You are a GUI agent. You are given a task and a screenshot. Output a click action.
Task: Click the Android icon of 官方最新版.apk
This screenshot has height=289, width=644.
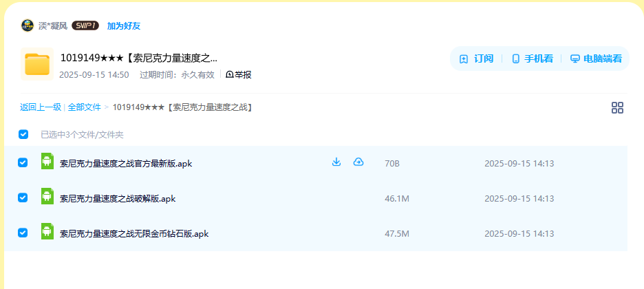point(47,161)
